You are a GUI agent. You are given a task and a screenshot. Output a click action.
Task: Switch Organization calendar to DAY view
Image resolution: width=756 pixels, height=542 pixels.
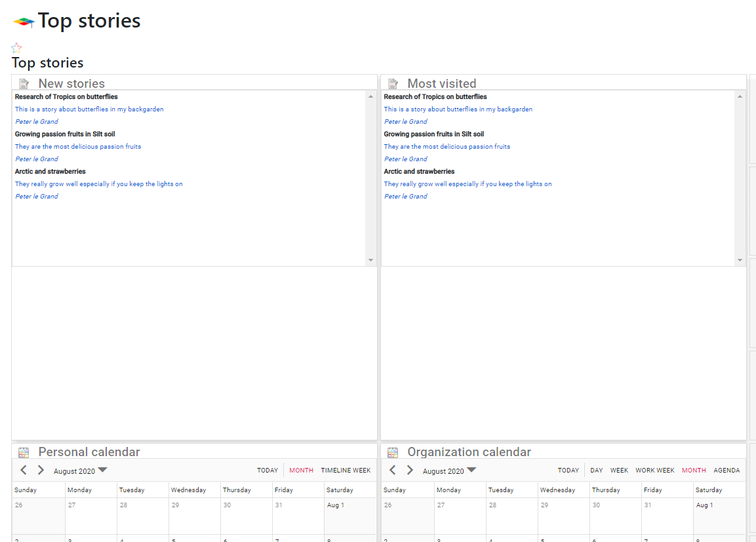point(597,470)
